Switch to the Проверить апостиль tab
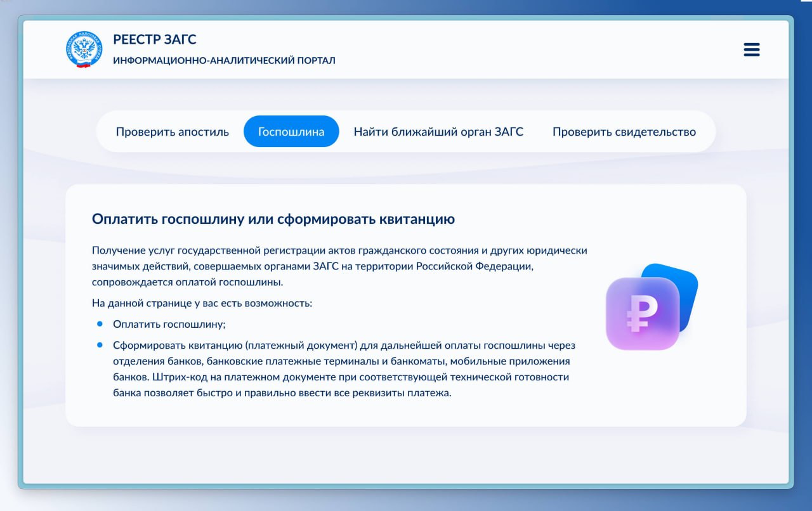Viewport: 812px width, 511px height. (x=173, y=132)
